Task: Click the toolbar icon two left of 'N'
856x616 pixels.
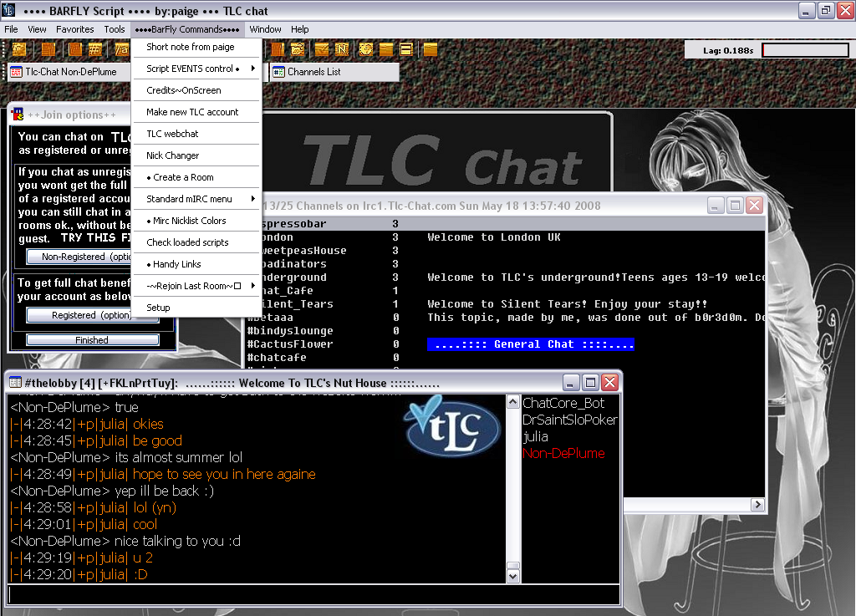Action: point(298,49)
